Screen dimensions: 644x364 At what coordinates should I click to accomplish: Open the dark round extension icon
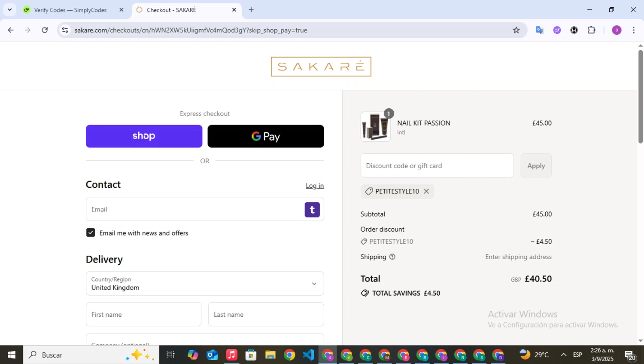[x=574, y=30]
